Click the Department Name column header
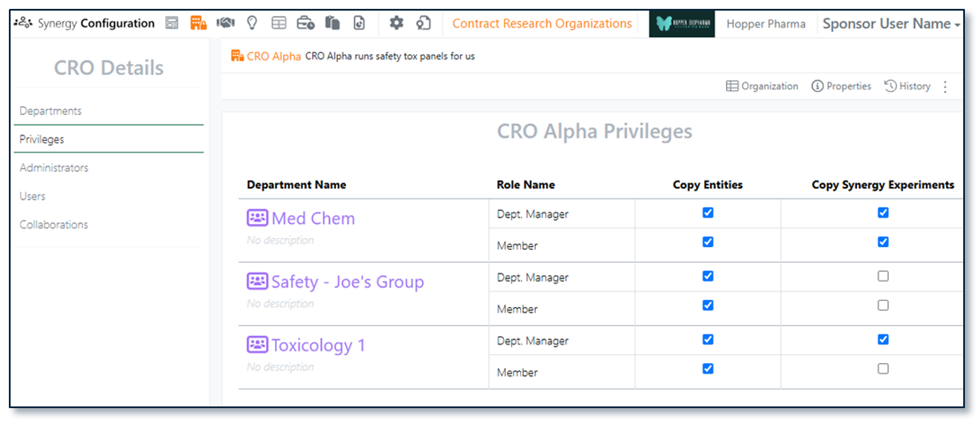 tap(296, 185)
